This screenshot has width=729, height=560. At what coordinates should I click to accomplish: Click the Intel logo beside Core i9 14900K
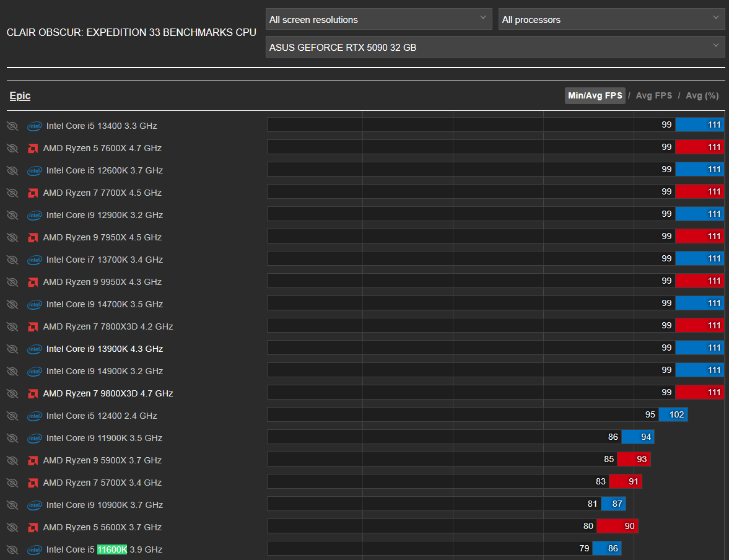35,372
